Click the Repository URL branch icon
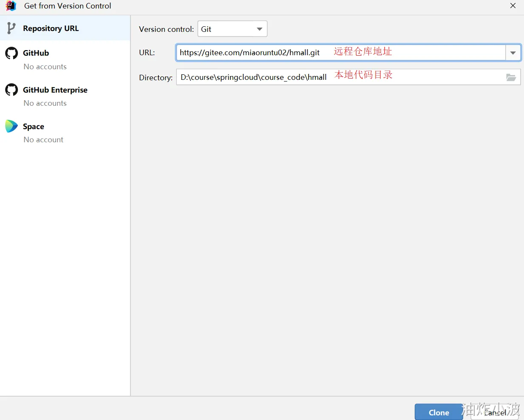Screen dimensions: 524x420 pos(11,28)
